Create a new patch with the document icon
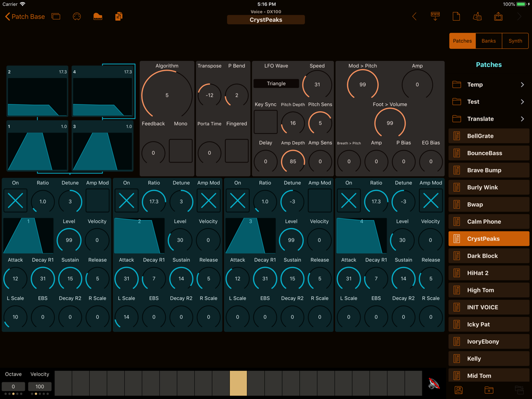Screen dimensions: 532x399 click(456, 16)
